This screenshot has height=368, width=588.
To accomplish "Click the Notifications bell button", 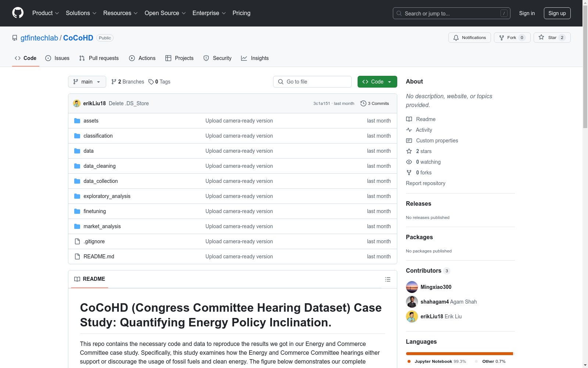I will (x=469, y=38).
